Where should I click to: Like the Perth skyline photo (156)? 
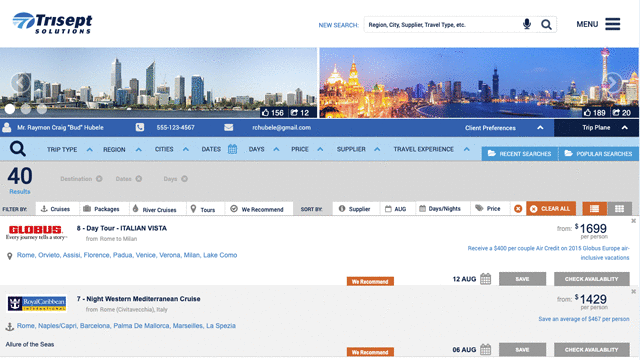point(273,113)
